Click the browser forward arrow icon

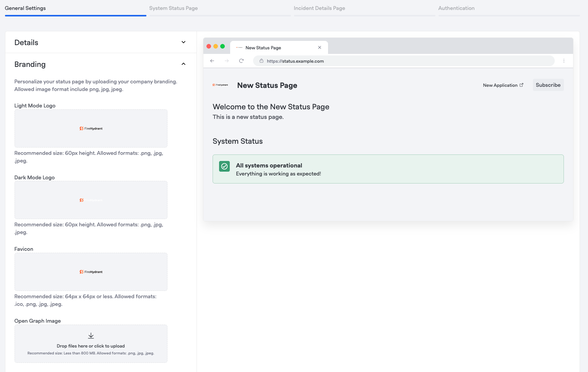227,61
